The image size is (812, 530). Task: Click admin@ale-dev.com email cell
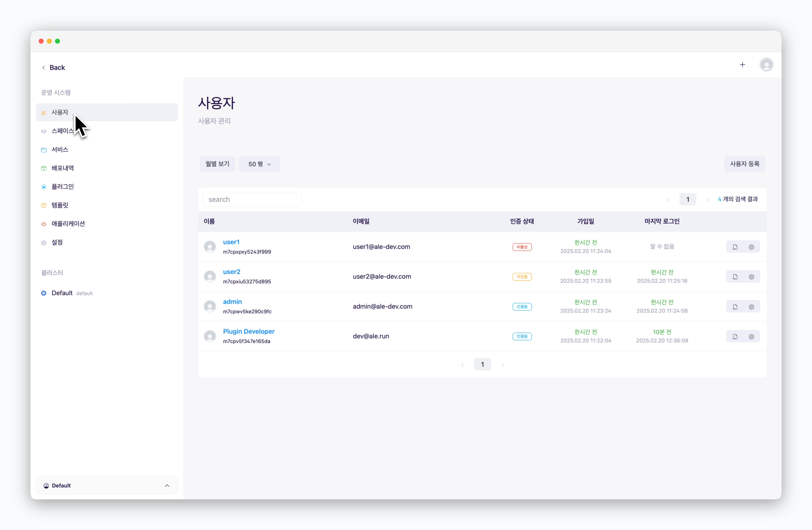pyautogui.click(x=383, y=306)
